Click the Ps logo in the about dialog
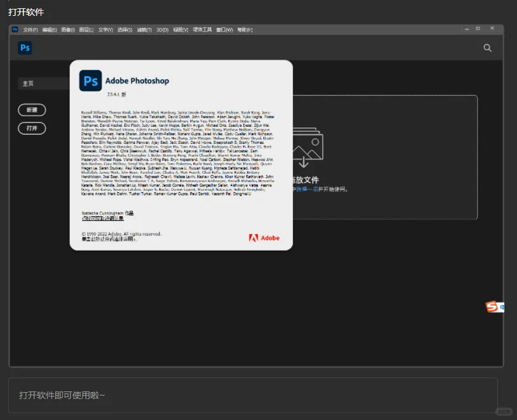The height and width of the screenshot is (420, 517). coord(90,81)
